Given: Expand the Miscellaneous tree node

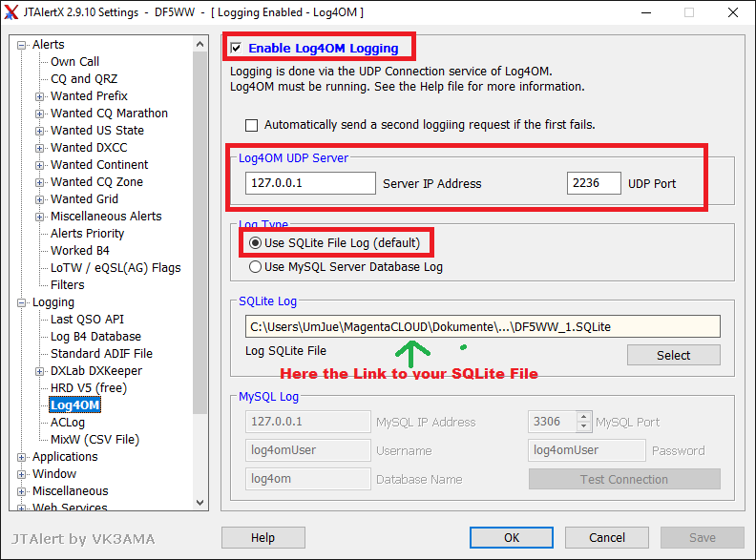Looking at the screenshot, I should (21, 491).
